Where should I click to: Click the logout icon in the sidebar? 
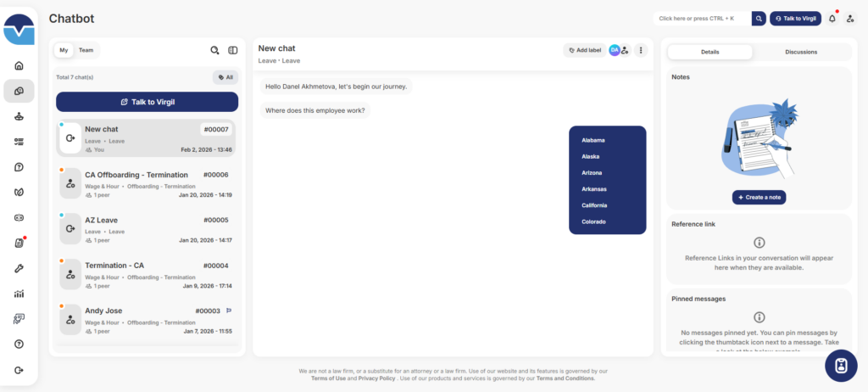pyautogui.click(x=19, y=370)
